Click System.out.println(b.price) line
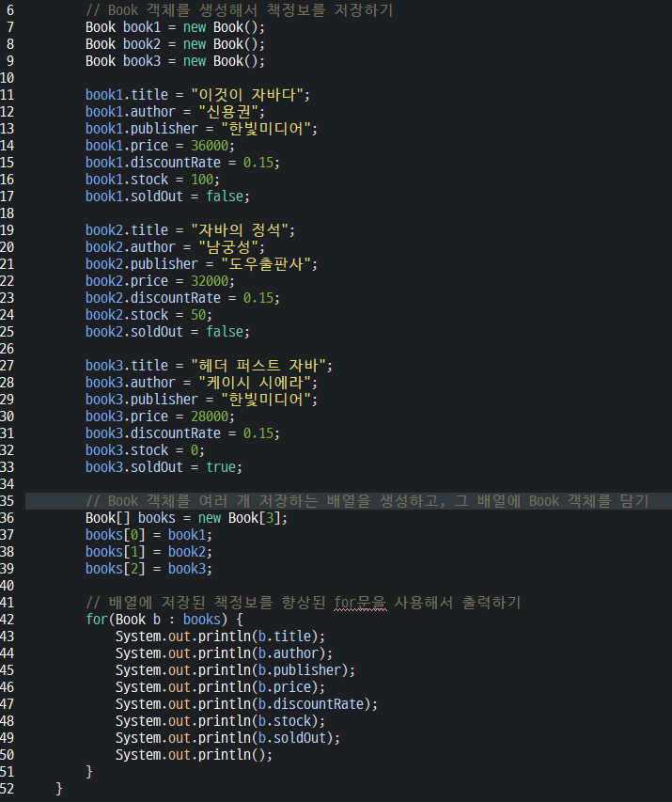Screen dimensions: 672x802 (x=221, y=686)
